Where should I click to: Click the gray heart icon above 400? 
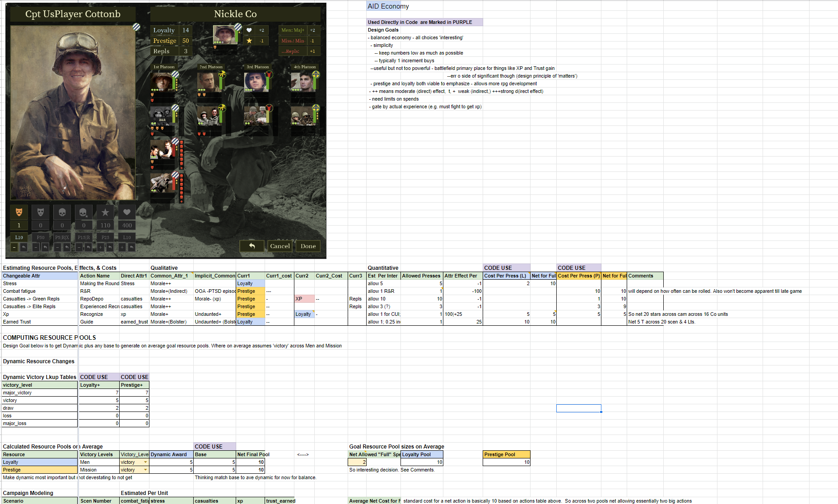point(127,212)
